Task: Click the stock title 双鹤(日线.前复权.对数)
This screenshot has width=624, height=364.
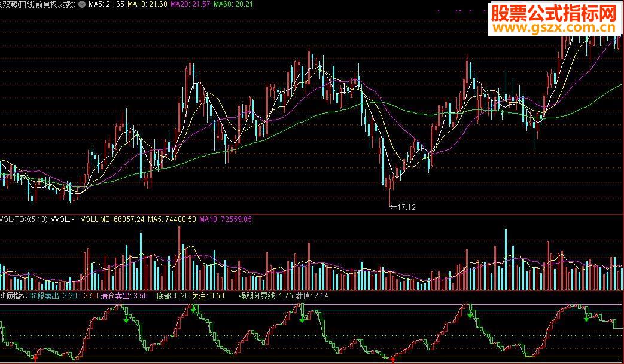Action: click(39, 4)
